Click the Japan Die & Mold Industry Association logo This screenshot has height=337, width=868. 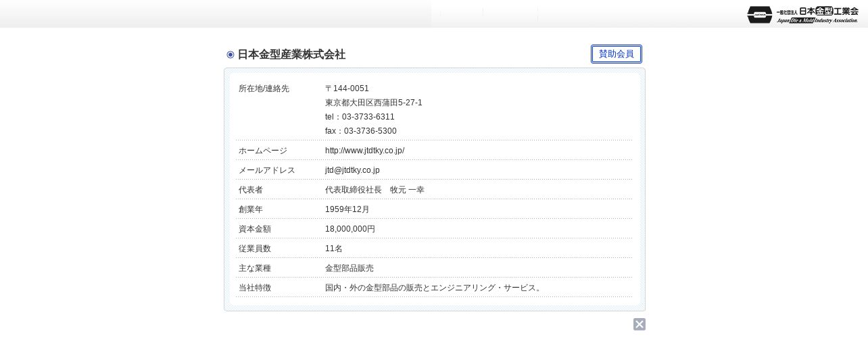coord(802,15)
